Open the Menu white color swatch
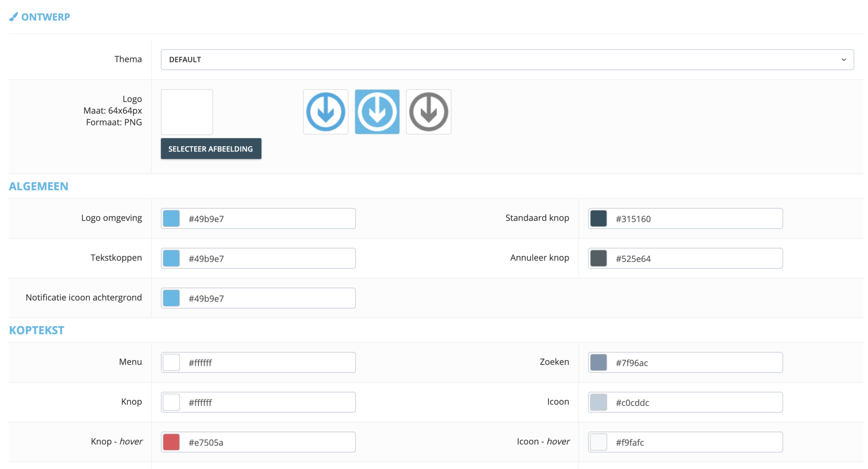 coord(171,363)
